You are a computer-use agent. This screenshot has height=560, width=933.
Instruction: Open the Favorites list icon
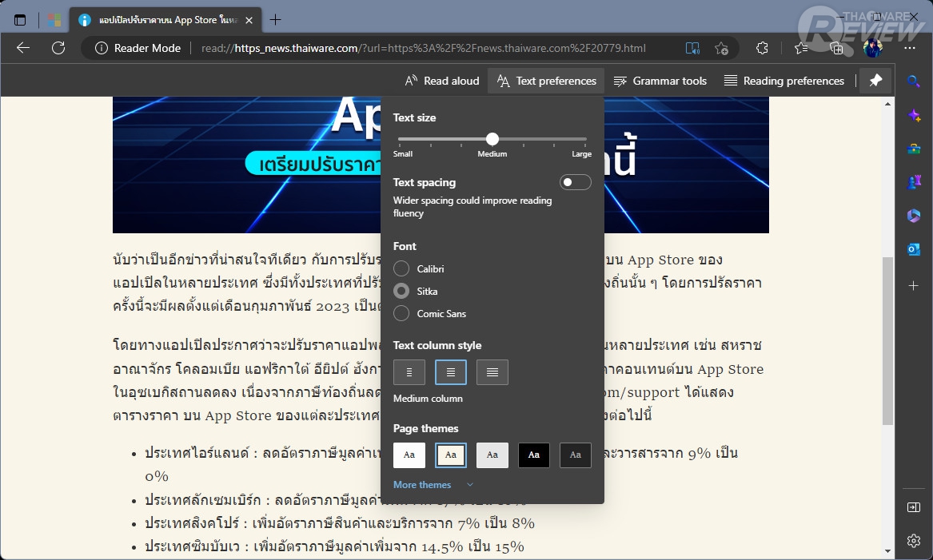[801, 48]
